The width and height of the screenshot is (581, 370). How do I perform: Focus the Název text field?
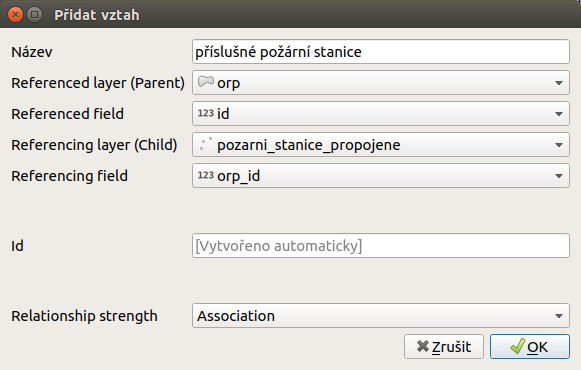[x=381, y=51]
